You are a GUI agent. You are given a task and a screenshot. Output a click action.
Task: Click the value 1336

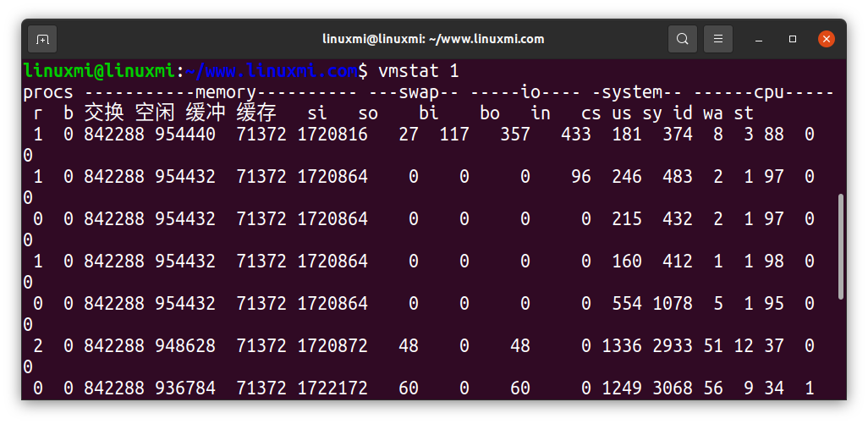(622, 346)
